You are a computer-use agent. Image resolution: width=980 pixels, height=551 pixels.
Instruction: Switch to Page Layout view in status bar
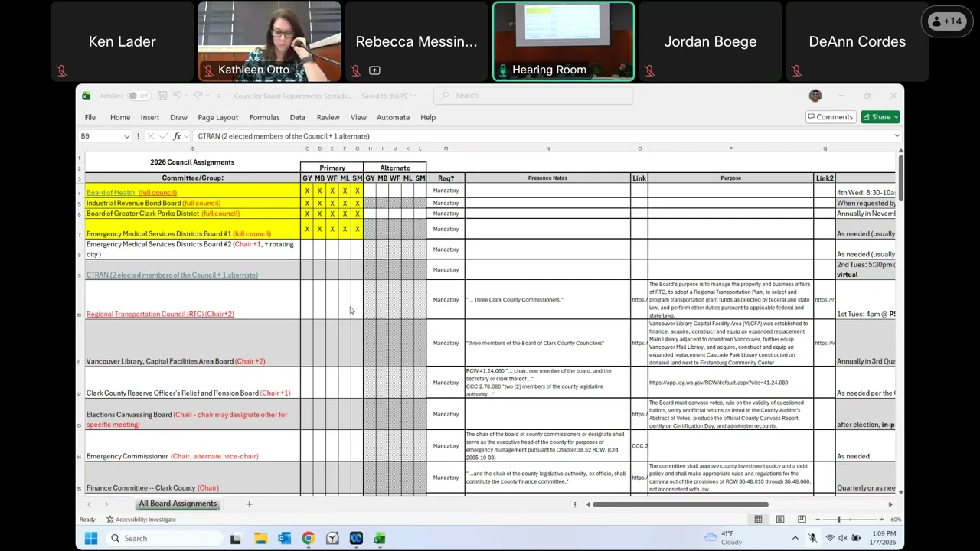[779, 520]
